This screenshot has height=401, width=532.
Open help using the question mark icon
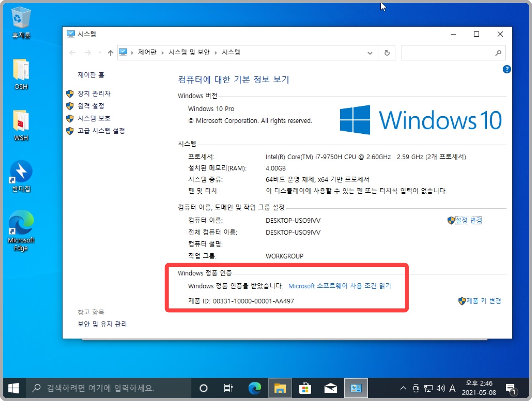(507, 69)
